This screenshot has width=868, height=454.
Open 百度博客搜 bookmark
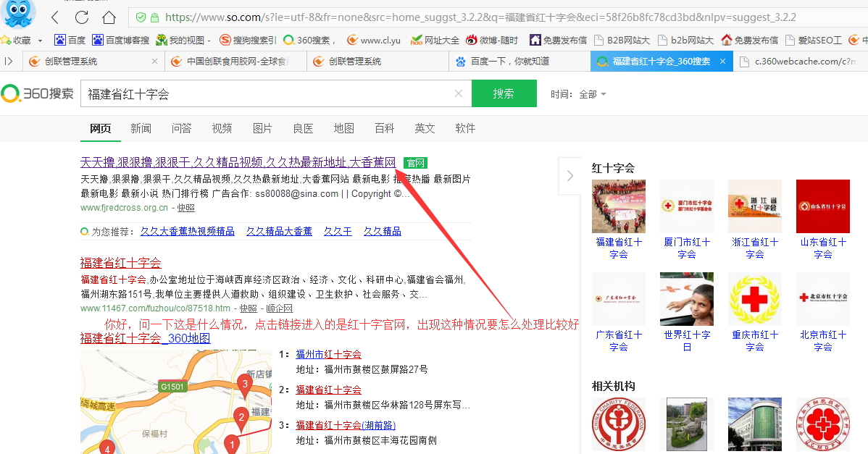[121, 40]
